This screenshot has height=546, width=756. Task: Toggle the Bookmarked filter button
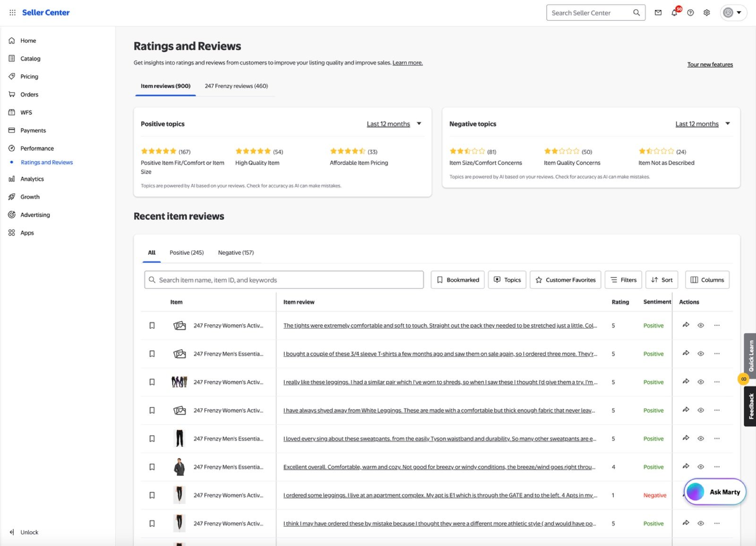[x=457, y=280]
